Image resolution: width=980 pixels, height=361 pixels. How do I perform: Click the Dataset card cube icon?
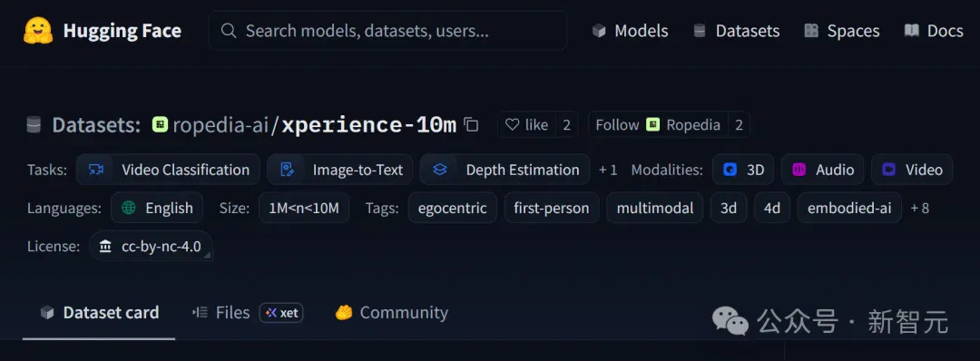47,313
